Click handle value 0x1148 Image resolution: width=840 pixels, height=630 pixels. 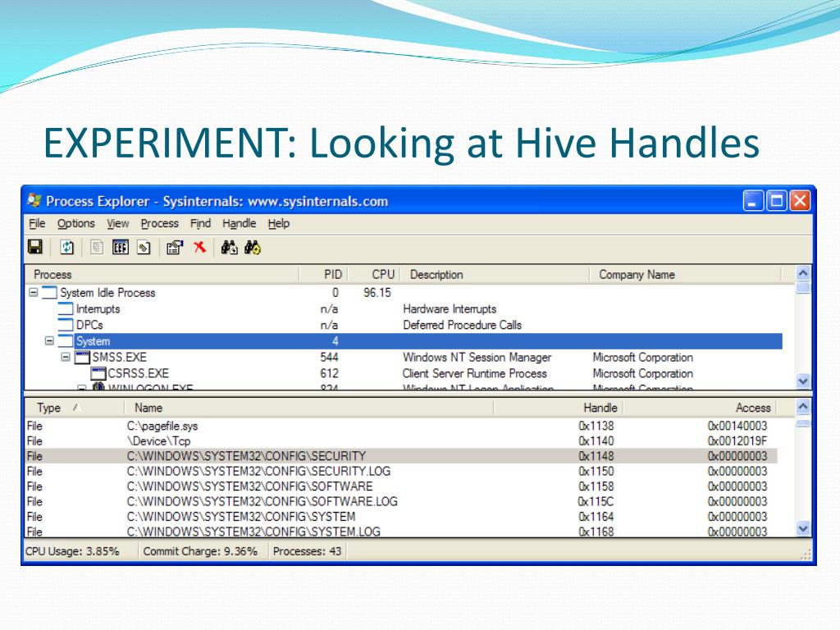point(596,456)
